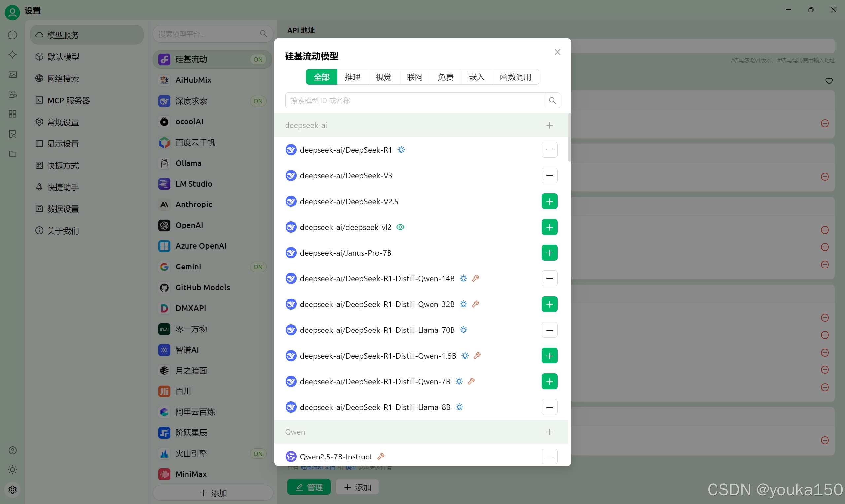845x504 pixels.
Task: Close the 硅基流动模型 dialog
Action: click(557, 52)
